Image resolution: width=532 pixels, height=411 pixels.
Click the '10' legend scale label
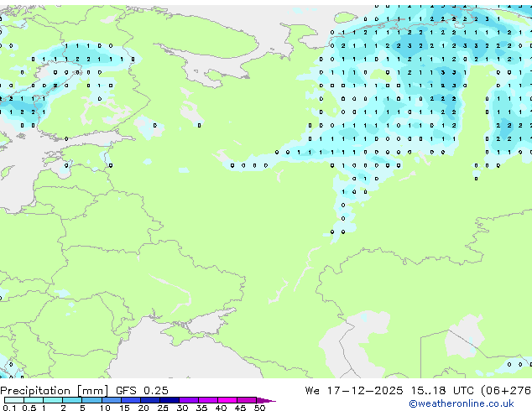(x=105, y=408)
